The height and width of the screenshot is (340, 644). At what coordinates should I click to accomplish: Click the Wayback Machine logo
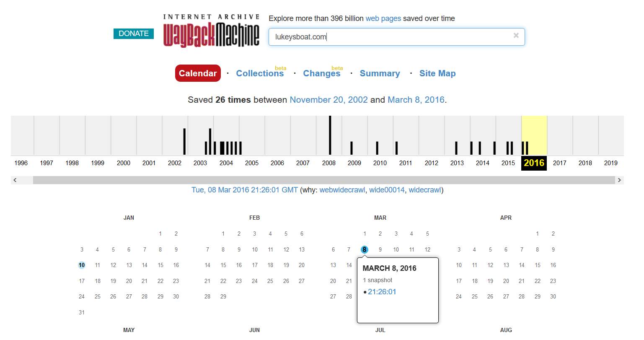click(x=211, y=31)
